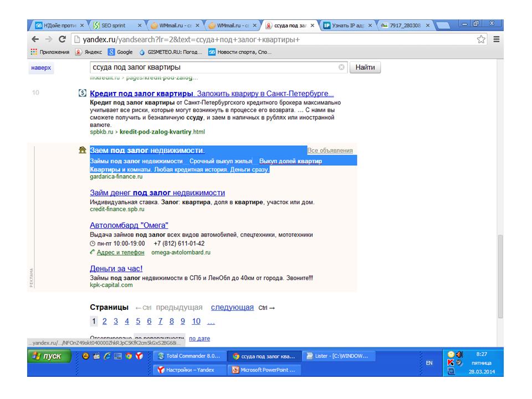The width and height of the screenshot is (532, 399).
Task: Switch to Lister window in the taskbar
Action: click(338, 356)
